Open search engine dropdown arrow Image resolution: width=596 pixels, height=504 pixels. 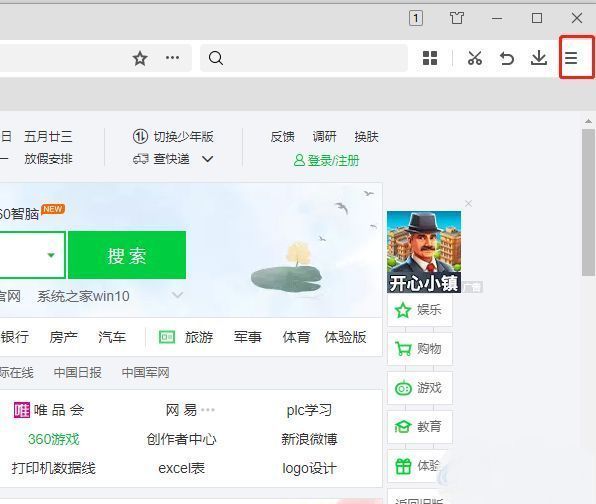tap(51, 255)
